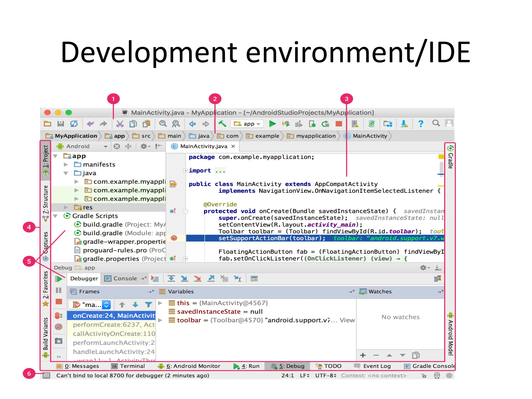Click the Step Over debugger icon

click(x=171, y=279)
